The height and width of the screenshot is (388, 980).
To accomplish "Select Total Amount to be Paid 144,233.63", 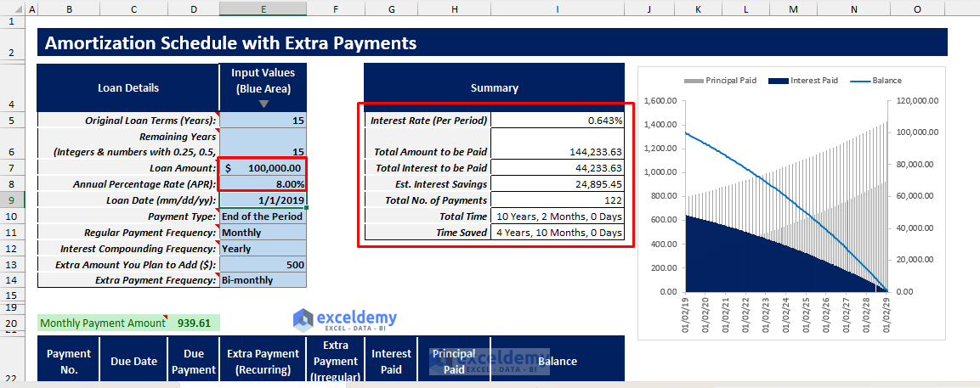I will [558, 144].
